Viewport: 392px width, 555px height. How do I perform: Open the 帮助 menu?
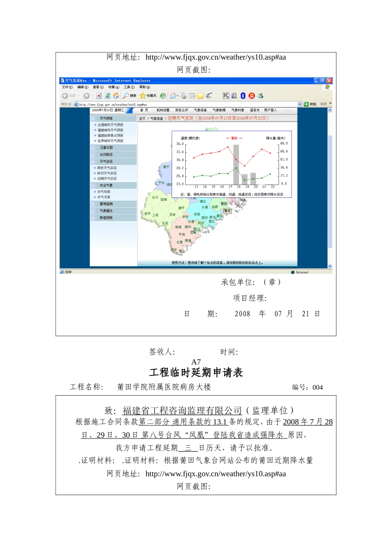pos(145,87)
